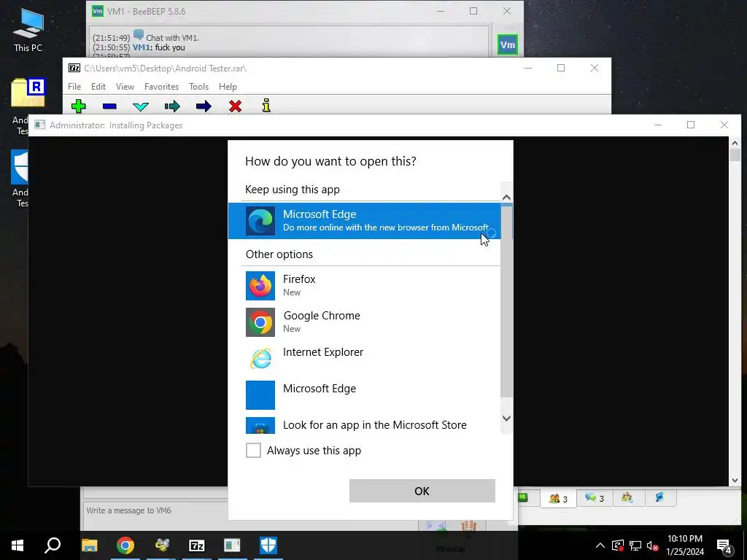Click the up arrow of the app list scrollbar
Viewport: 747px width, 560px height.
click(x=506, y=197)
